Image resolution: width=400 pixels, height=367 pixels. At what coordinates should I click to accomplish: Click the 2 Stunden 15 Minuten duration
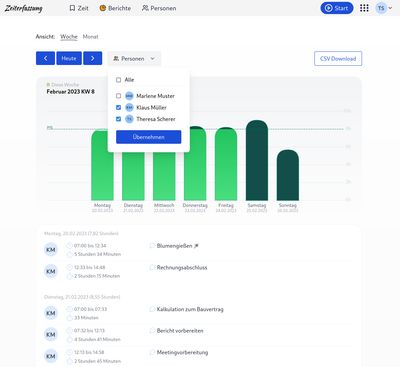97,276
